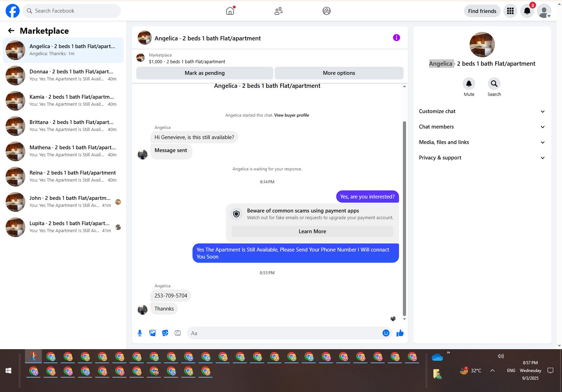Open the View buyer profile link

point(292,115)
